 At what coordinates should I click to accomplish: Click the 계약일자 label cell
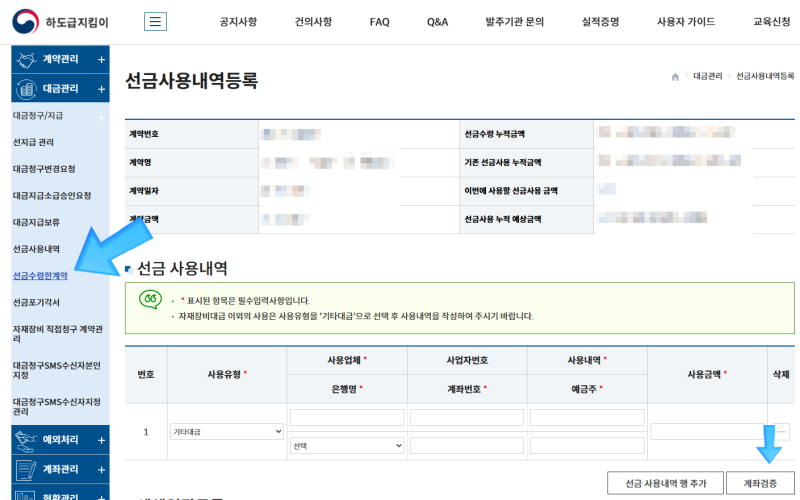(x=192, y=191)
